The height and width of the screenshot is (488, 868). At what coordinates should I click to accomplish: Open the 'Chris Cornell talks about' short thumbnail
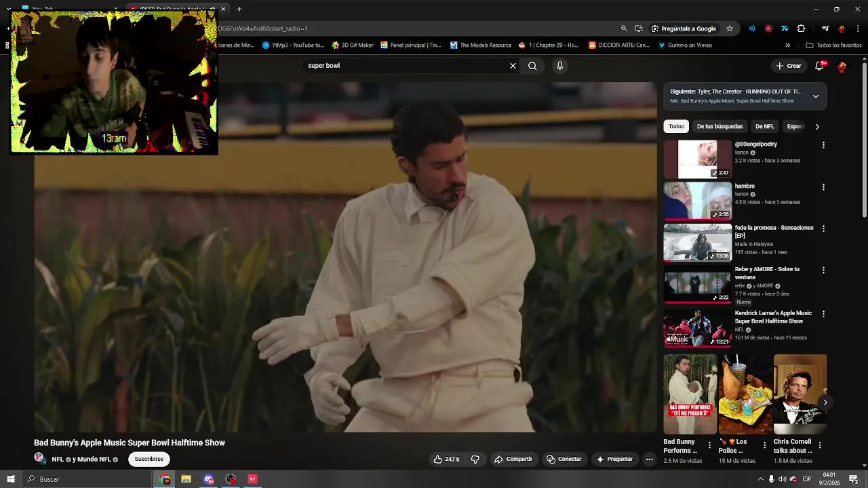[x=800, y=394]
